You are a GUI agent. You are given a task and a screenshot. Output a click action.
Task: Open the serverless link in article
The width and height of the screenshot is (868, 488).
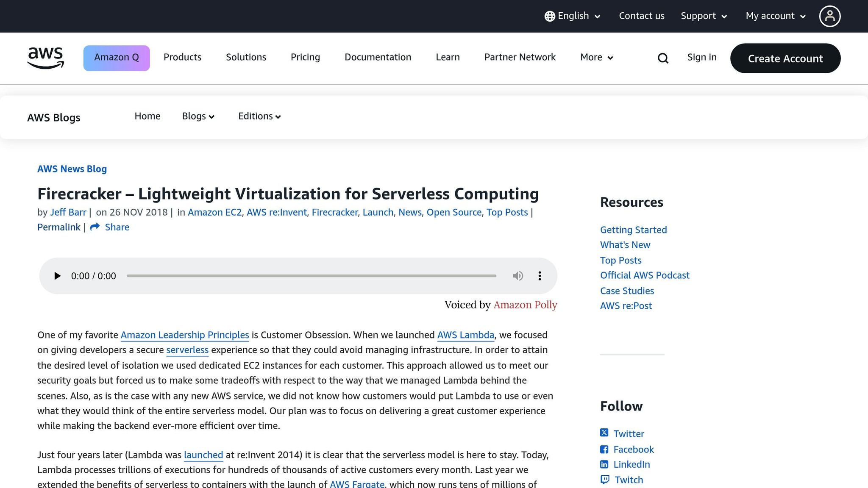(187, 350)
